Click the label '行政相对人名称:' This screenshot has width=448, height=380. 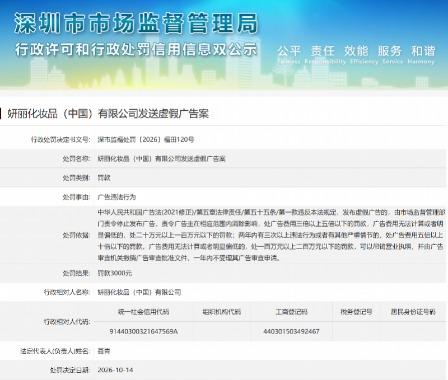pos(67,292)
